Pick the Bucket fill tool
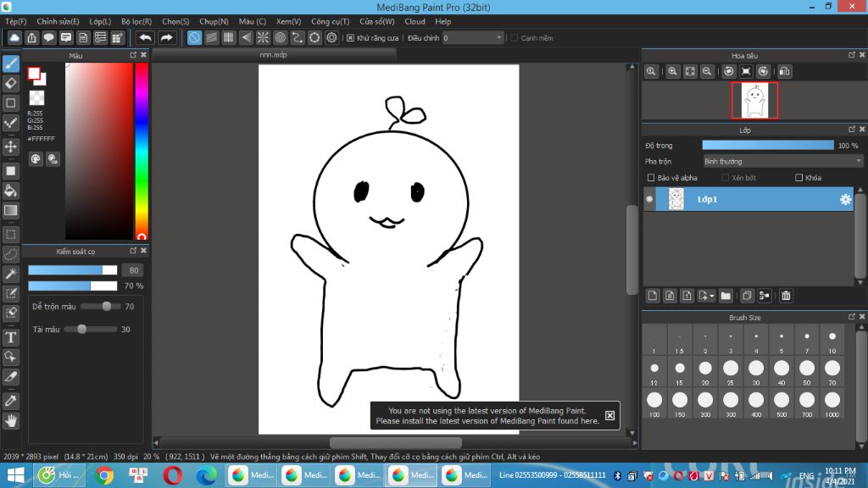 click(x=10, y=191)
